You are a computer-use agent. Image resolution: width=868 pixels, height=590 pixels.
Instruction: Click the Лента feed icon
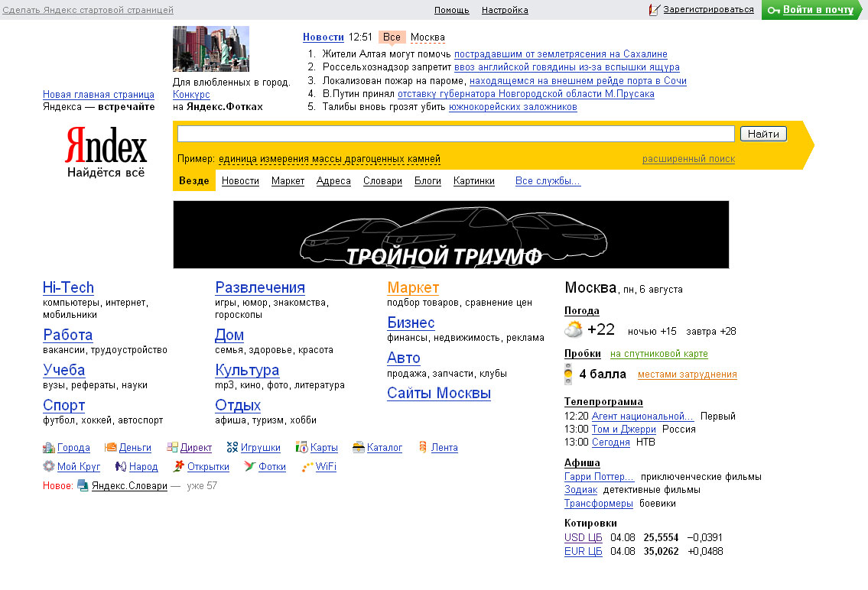point(423,447)
